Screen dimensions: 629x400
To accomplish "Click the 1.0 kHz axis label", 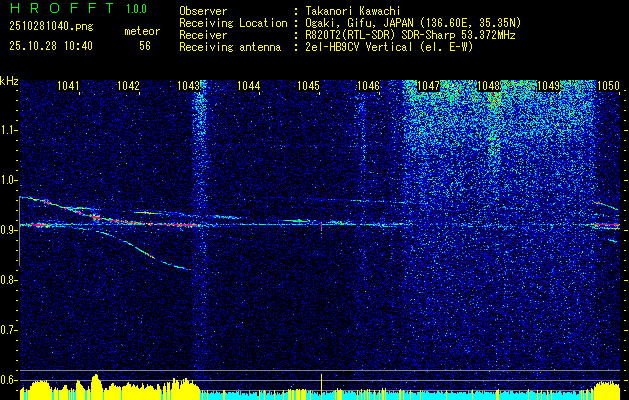I will 8,180.
